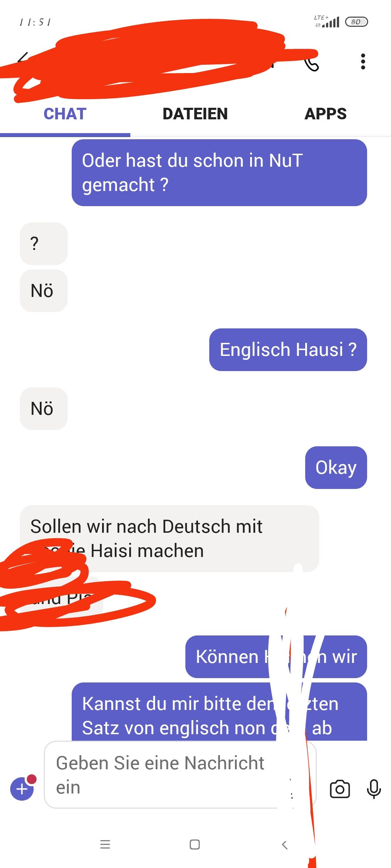The width and height of the screenshot is (391, 868).
Task: Tap the 'Sollen wir nach Deutsch mit' message
Action: pyautogui.click(x=169, y=539)
